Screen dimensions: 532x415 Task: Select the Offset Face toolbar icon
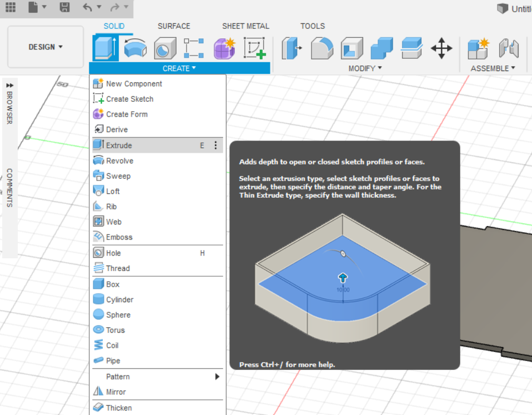(x=411, y=48)
